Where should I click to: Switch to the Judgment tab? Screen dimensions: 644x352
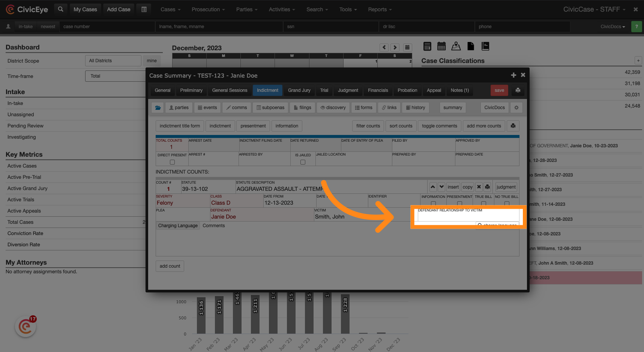[348, 90]
